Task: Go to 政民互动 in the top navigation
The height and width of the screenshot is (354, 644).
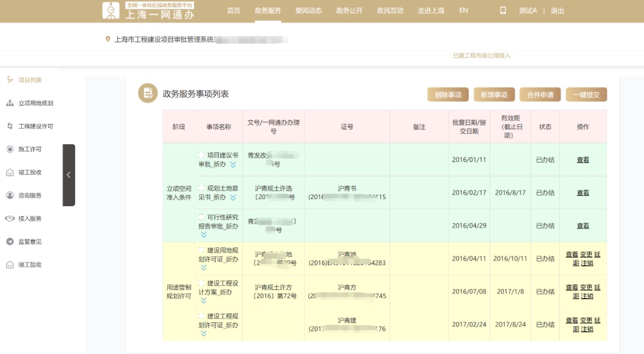Action: point(390,11)
